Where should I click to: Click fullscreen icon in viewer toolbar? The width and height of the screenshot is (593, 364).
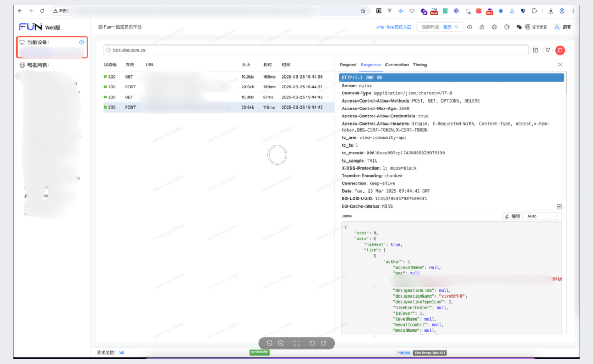click(x=296, y=343)
